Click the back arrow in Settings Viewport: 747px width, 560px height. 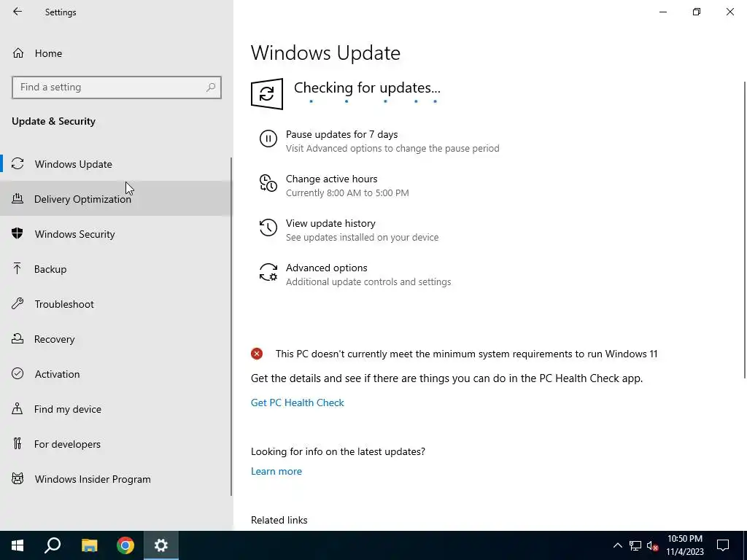tap(18, 12)
